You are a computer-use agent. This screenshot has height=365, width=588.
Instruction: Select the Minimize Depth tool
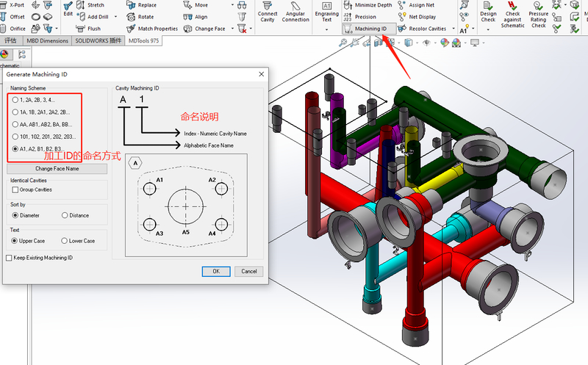point(368,5)
